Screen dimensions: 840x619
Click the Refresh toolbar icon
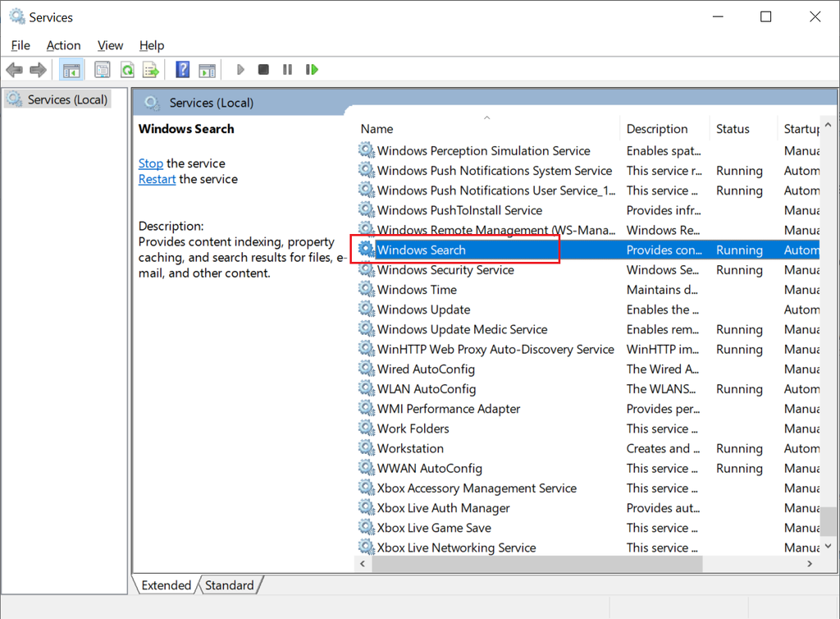pyautogui.click(x=127, y=70)
